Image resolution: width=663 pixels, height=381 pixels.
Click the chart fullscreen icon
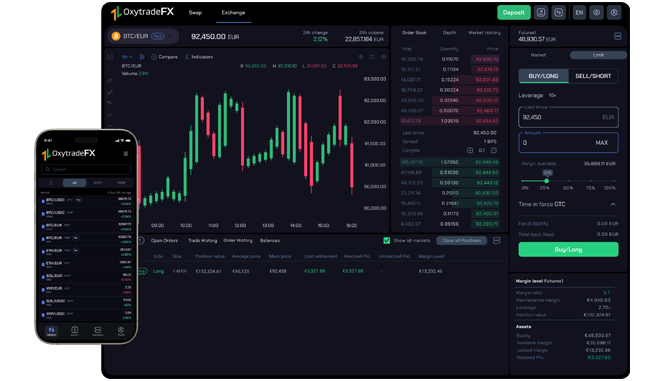coord(372,57)
